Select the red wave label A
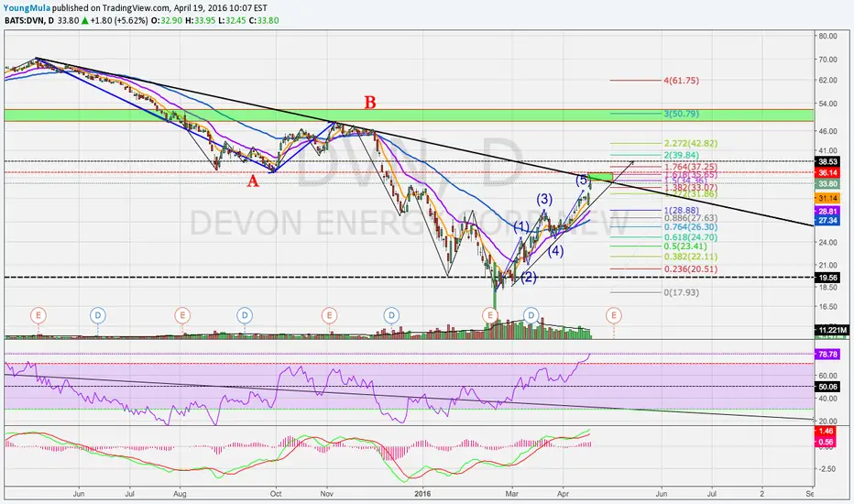Image resolution: width=854 pixels, height=504 pixels. [x=253, y=181]
